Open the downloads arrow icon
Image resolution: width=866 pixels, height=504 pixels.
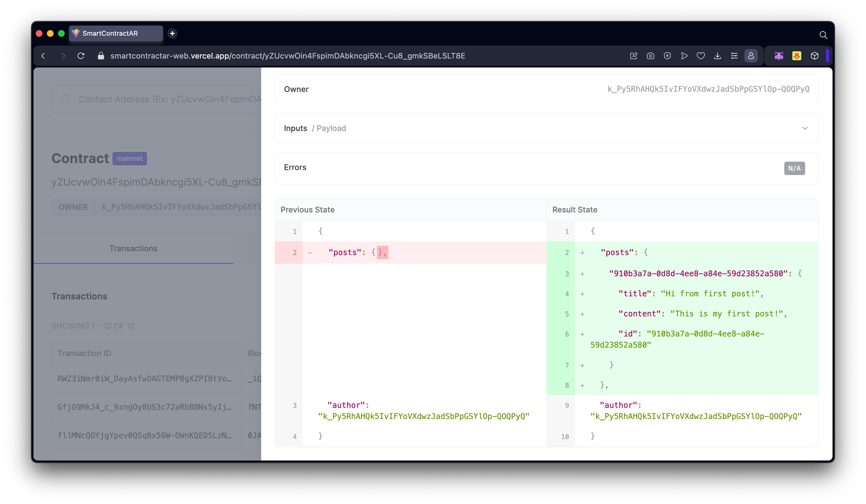point(718,56)
